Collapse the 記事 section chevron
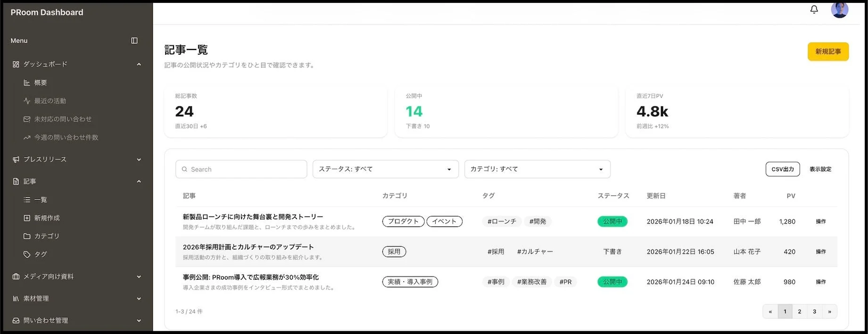The width and height of the screenshot is (868, 334). pyautogui.click(x=139, y=181)
